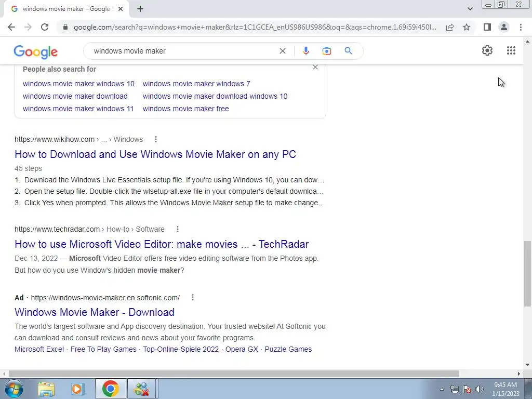Open the people app taskbar icon
532x399 pixels.
(x=141, y=389)
